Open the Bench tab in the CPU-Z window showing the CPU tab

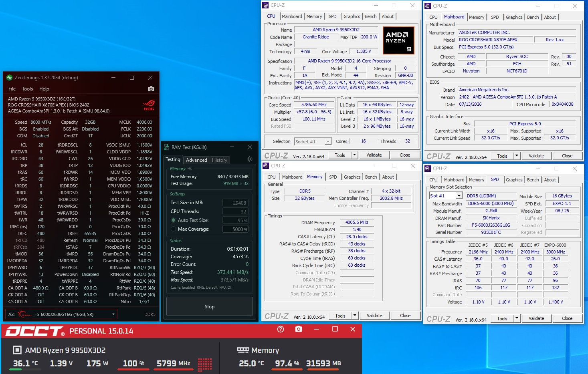point(371,16)
